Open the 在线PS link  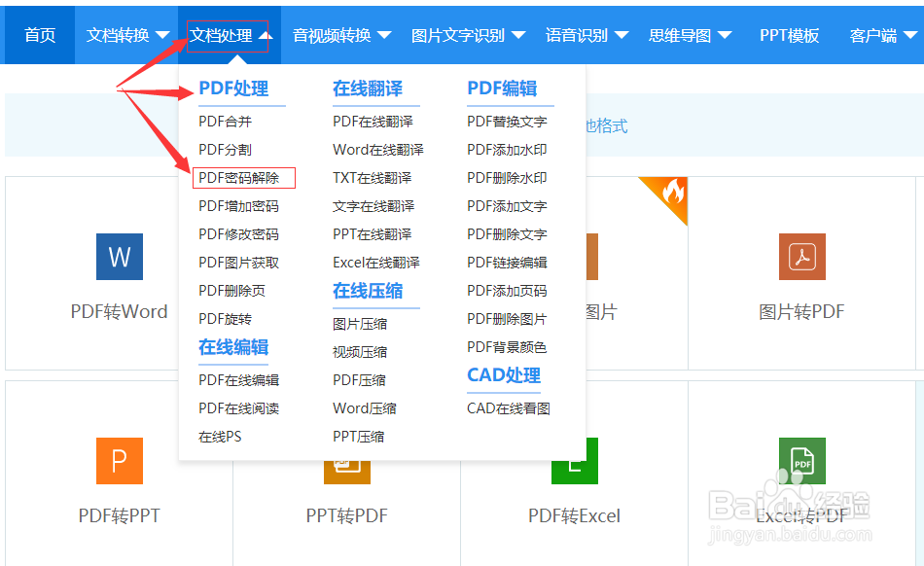coord(223,436)
